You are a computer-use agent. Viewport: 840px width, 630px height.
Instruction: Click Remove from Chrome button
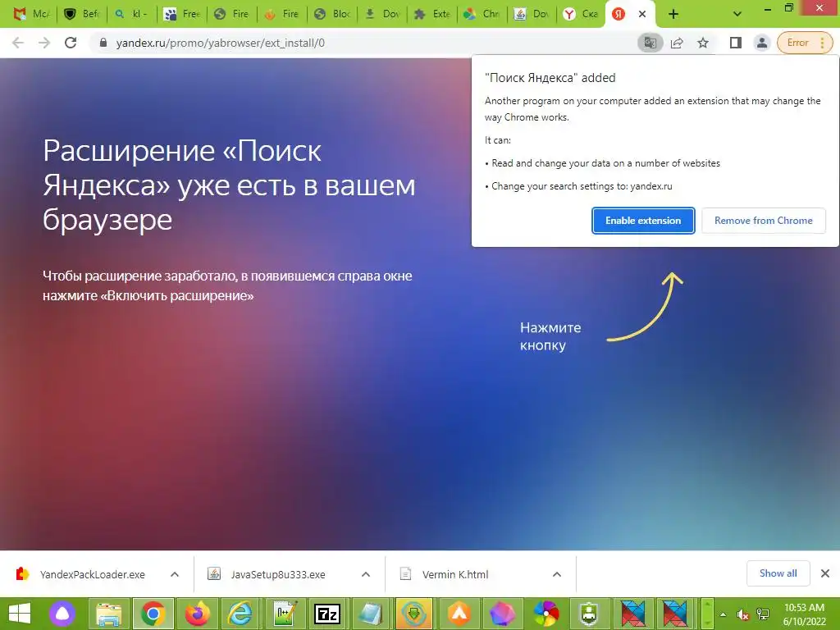pyautogui.click(x=764, y=221)
